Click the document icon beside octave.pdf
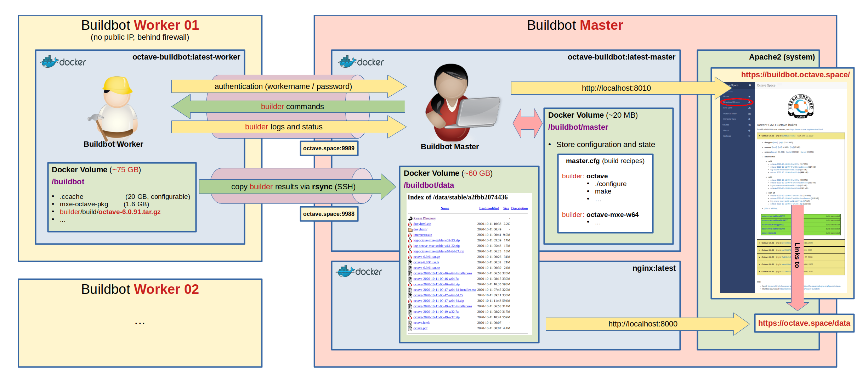The image size is (868, 386). click(410, 329)
